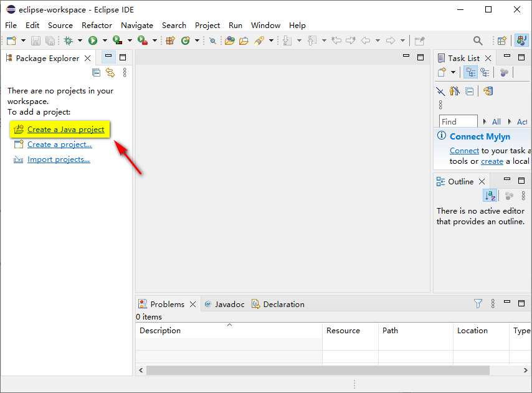This screenshot has height=393, width=532.
Task: Click the Debug bug icon in toolbar
Action: [x=68, y=40]
